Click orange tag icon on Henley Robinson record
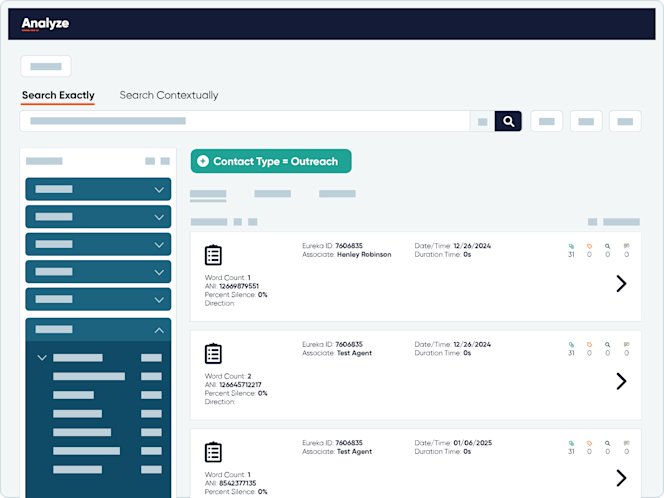Image resolution: width=664 pixels, height=498 pixels. click(x=589, y=246)
